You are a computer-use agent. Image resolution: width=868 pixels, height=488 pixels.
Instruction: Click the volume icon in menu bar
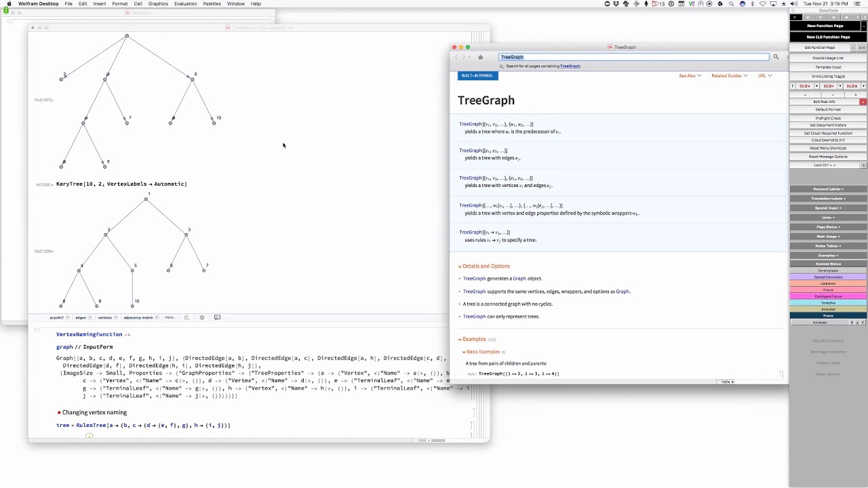pyautogui.click(x=794, y=4)
